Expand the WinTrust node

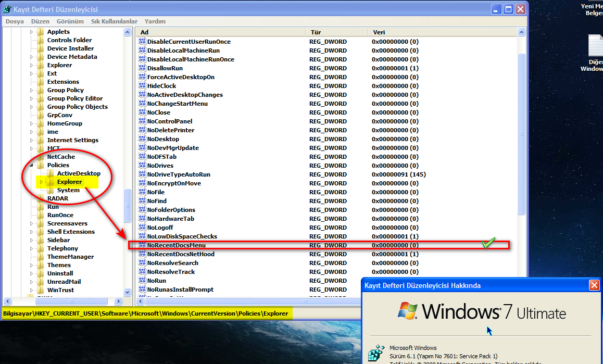[32, 290]
